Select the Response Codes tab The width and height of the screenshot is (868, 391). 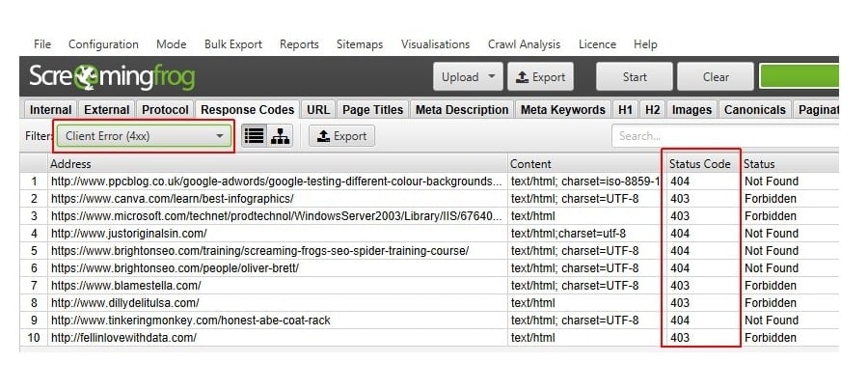pyautogui.click(x=248, y=110)
